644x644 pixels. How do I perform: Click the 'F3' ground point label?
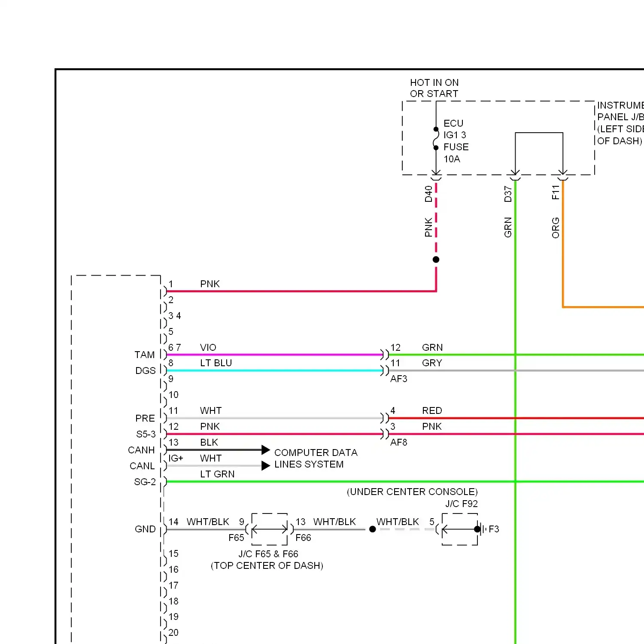click(494, 529)
